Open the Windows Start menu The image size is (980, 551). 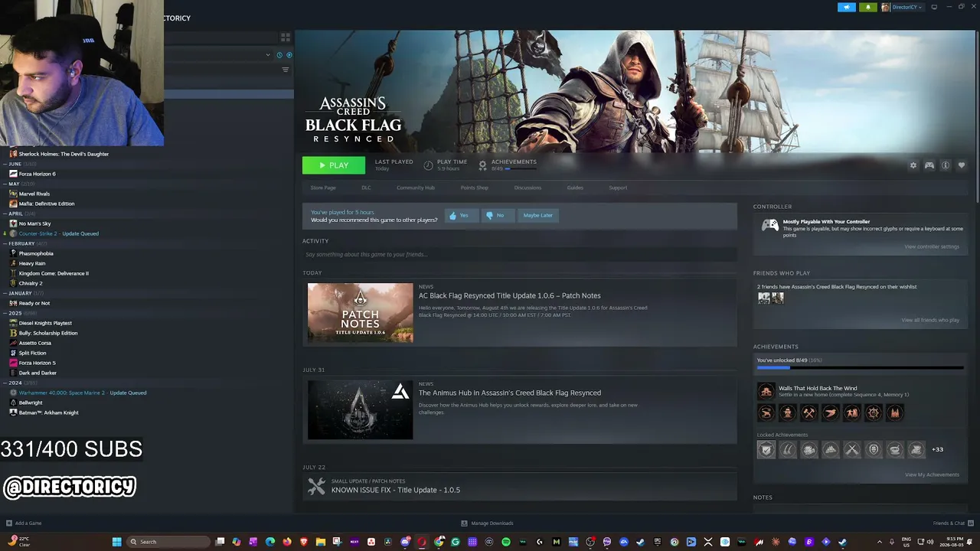[x=117, y=542]
